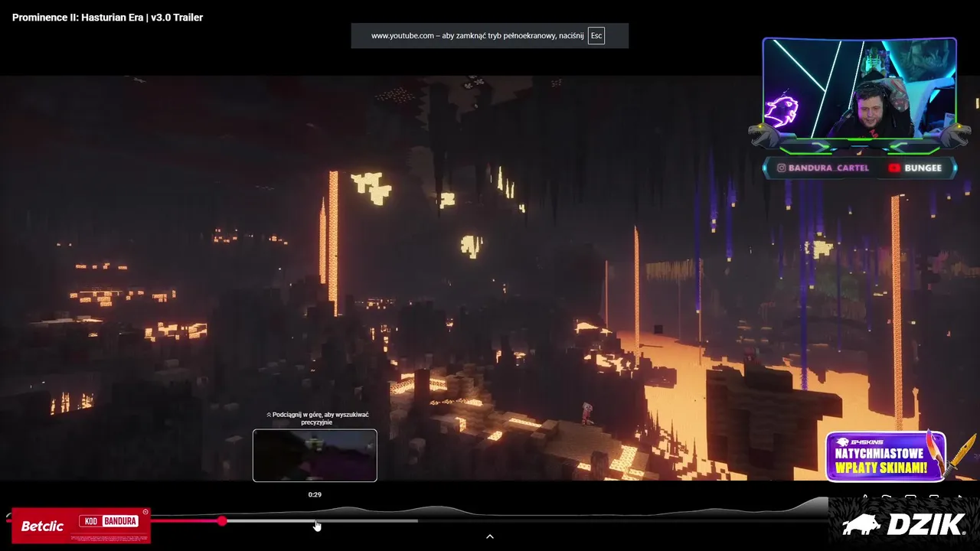Viewport: 980px width, 551px height.
Task: Click the Esc key hint
Action: click(596, 36)
